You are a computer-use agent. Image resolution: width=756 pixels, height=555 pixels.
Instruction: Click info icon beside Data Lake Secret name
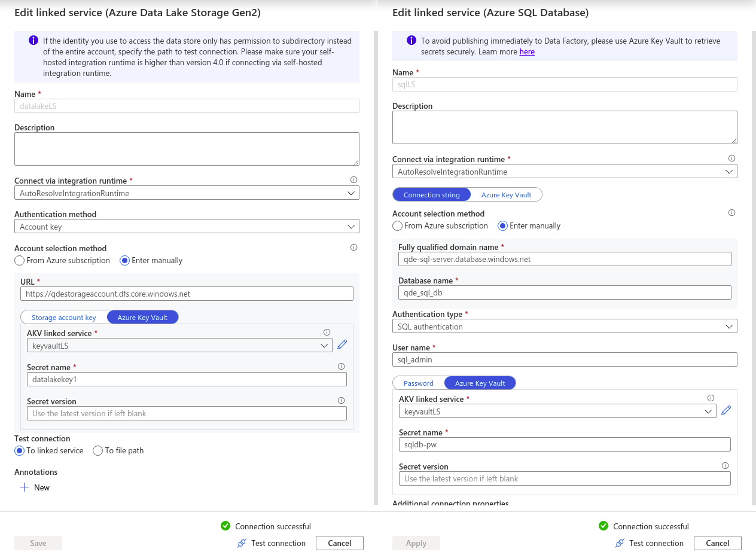[341, 367]
